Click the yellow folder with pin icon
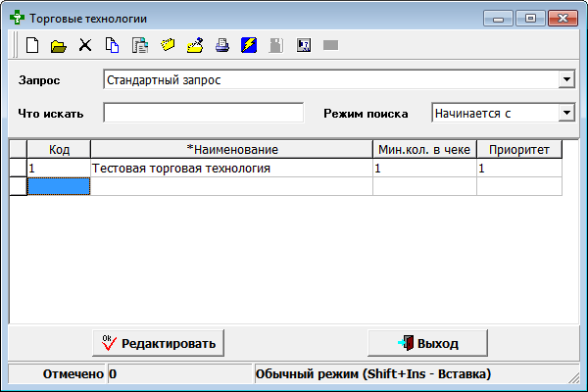This screenshot has width=588, height=392. [195, 45]
